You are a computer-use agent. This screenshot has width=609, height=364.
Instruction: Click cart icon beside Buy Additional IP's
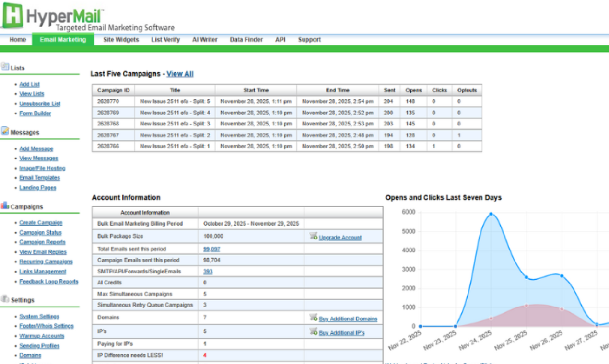pyautogui.click(x=313, y=331)
